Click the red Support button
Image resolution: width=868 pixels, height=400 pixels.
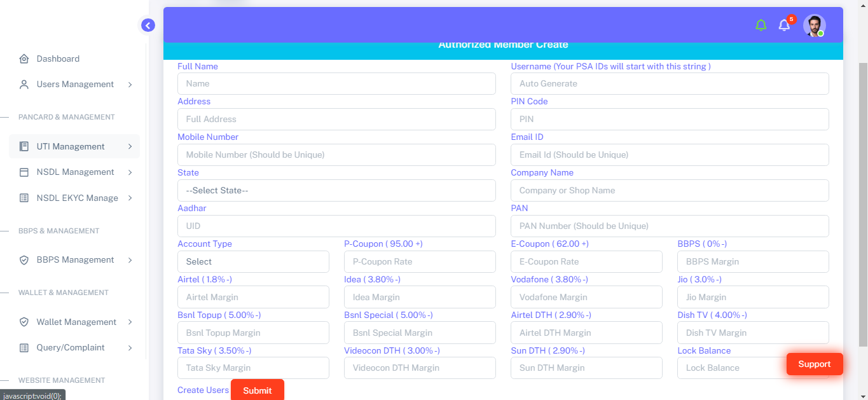point(814,364)
